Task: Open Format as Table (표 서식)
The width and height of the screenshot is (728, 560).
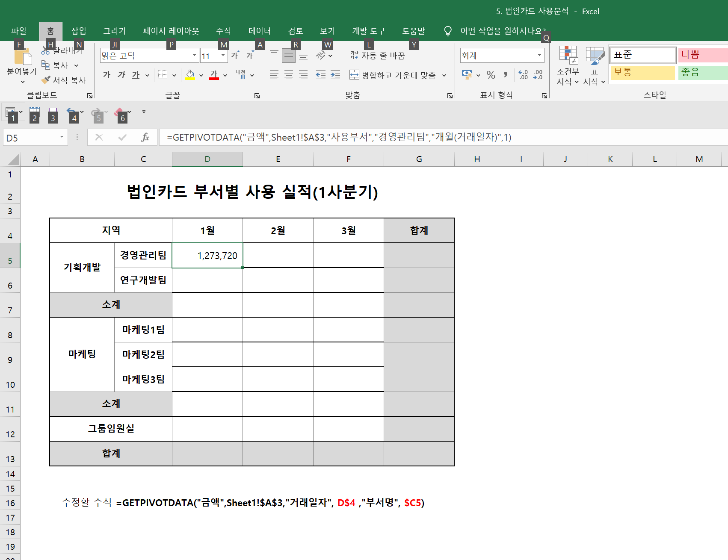Action: (x=595, y=66)
